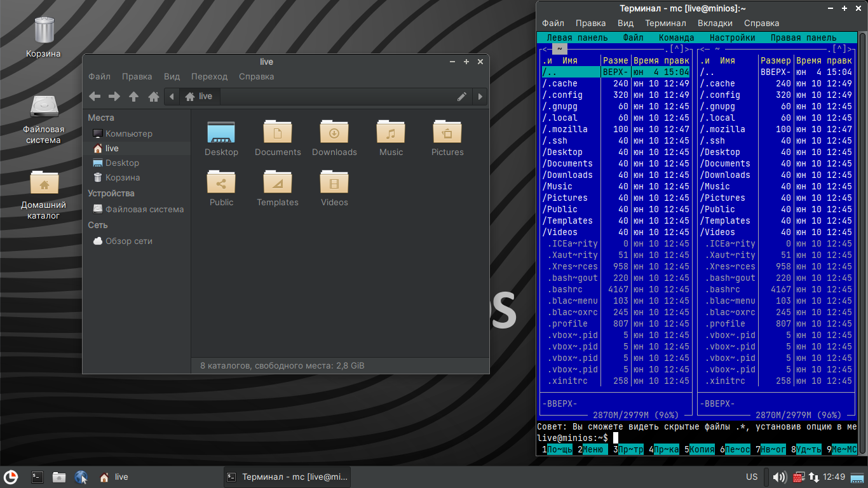The image size is (868, 488).
Task: Open the Настройки menu in Midnight Commander
Action: [x=732, y=37]
